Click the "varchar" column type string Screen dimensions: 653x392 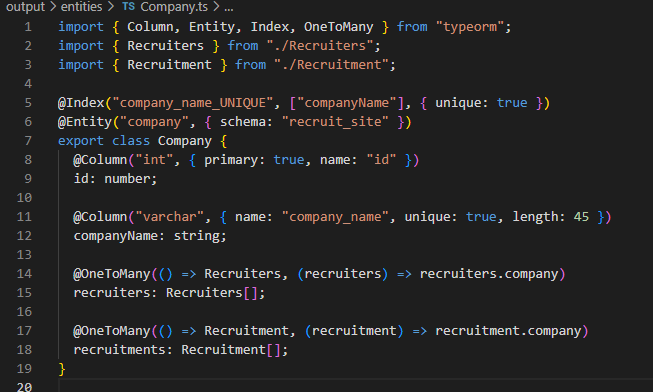(x=169, y=217)
